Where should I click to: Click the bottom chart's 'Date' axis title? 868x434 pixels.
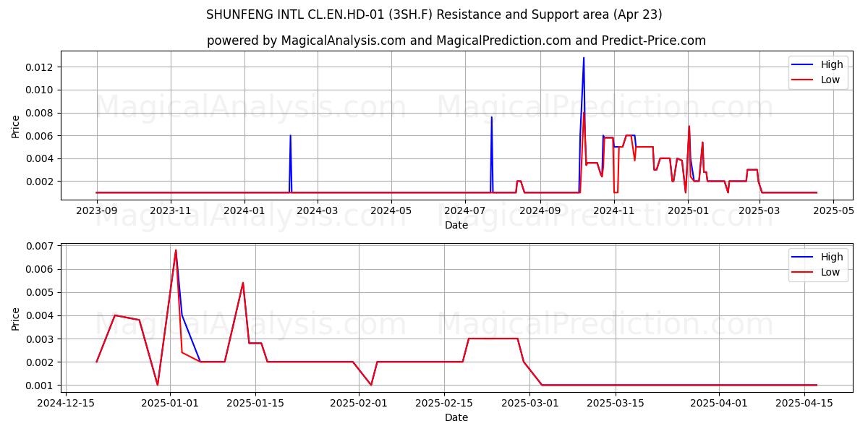tap(456, 417)
